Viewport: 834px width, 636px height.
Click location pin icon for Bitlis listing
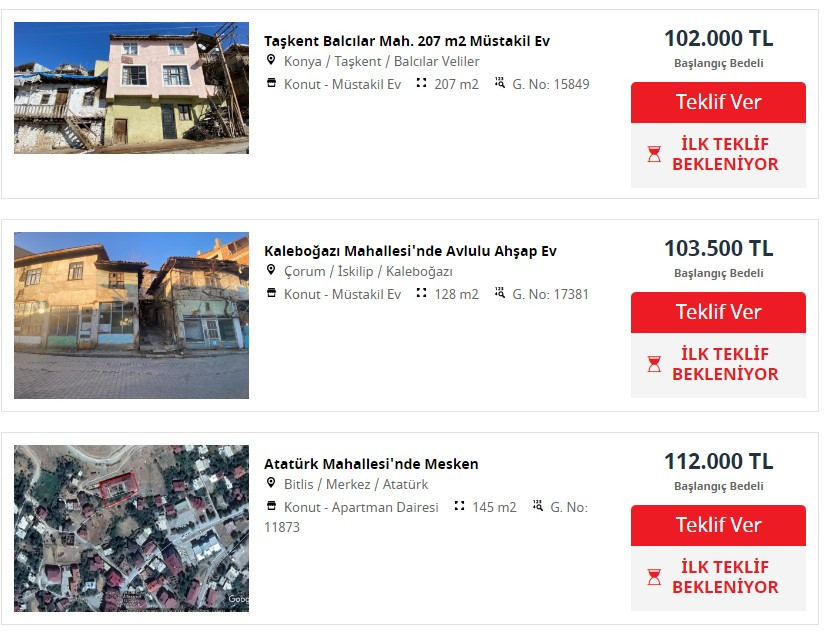pos(271,483)
